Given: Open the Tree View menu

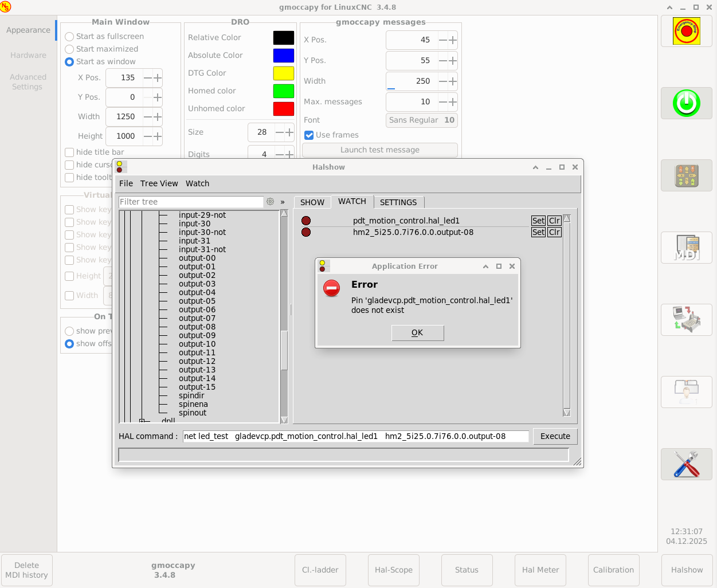Looking at the screenshot, I should pos(159,183).
